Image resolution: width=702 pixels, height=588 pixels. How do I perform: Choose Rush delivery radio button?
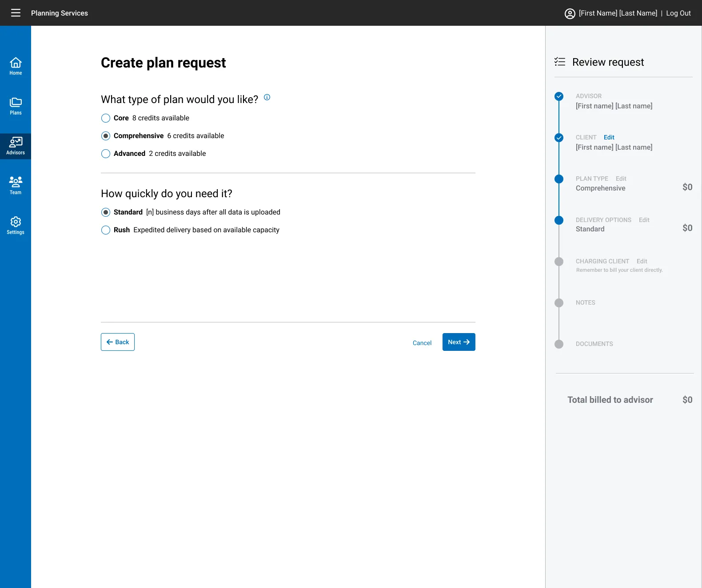pyautogui.click(x=106, y=230)
